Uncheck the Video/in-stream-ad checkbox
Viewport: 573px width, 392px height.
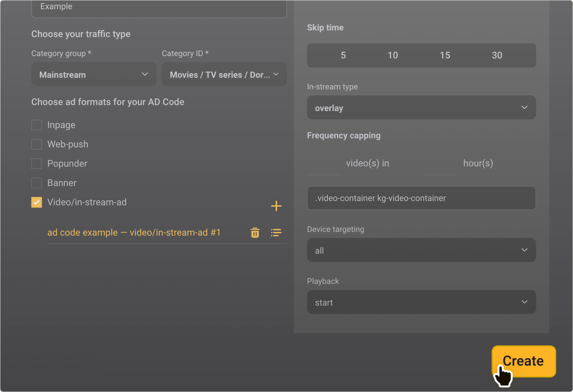[x=37, y=202]
